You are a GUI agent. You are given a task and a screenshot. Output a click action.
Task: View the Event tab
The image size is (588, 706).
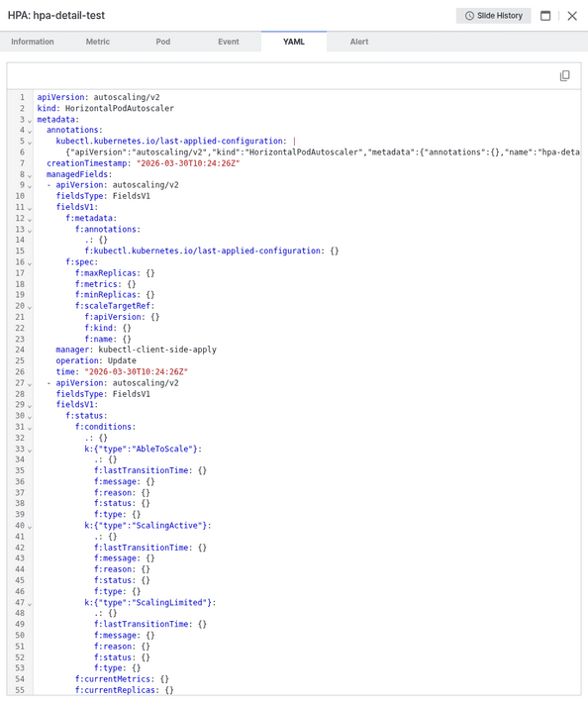pos(229,42)
